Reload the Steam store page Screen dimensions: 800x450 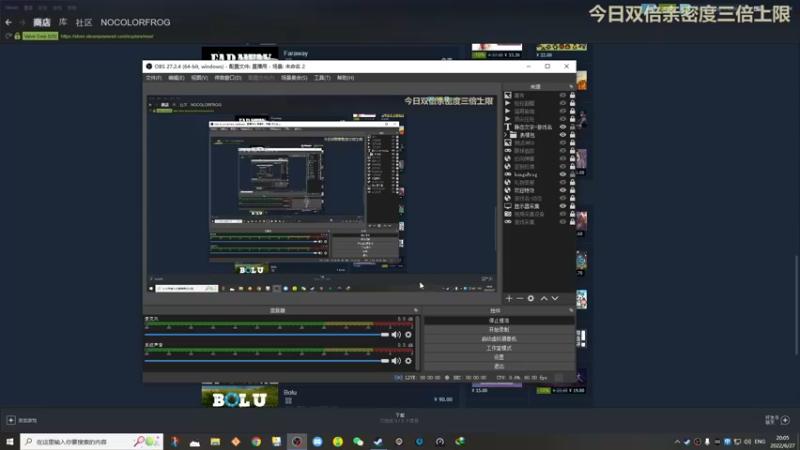click(8, 36)
